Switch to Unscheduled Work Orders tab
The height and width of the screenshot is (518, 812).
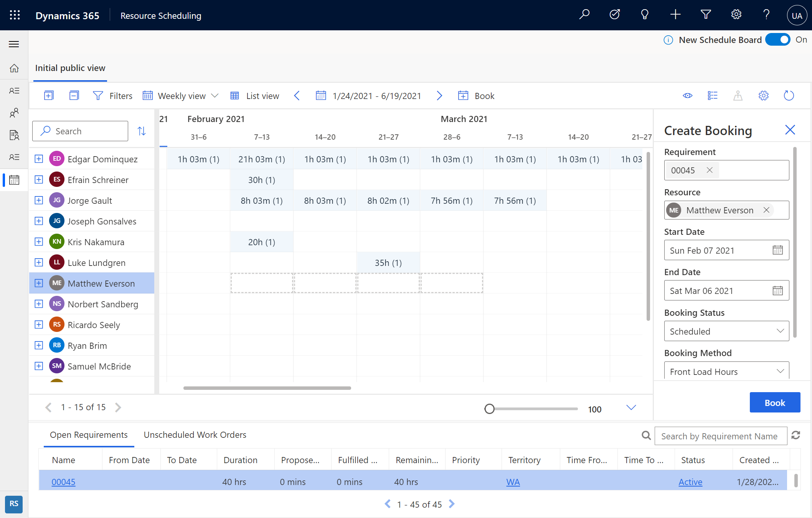click(195, 434)
